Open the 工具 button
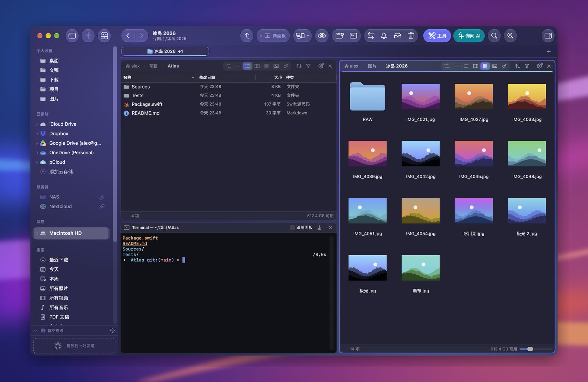Image resolution: width=588 pixels, height=382 pixels. [x=437, y=36]
